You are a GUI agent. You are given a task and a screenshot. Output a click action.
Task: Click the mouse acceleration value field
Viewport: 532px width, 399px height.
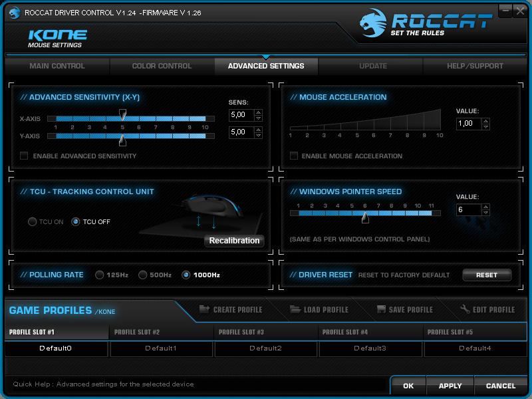(x=469, y=124)
